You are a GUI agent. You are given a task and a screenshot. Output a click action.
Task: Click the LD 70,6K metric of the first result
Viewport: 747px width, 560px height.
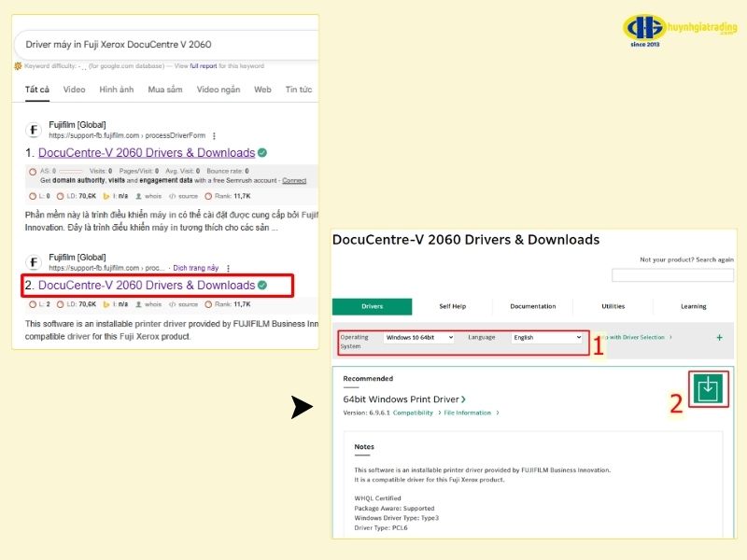point(77,196)
